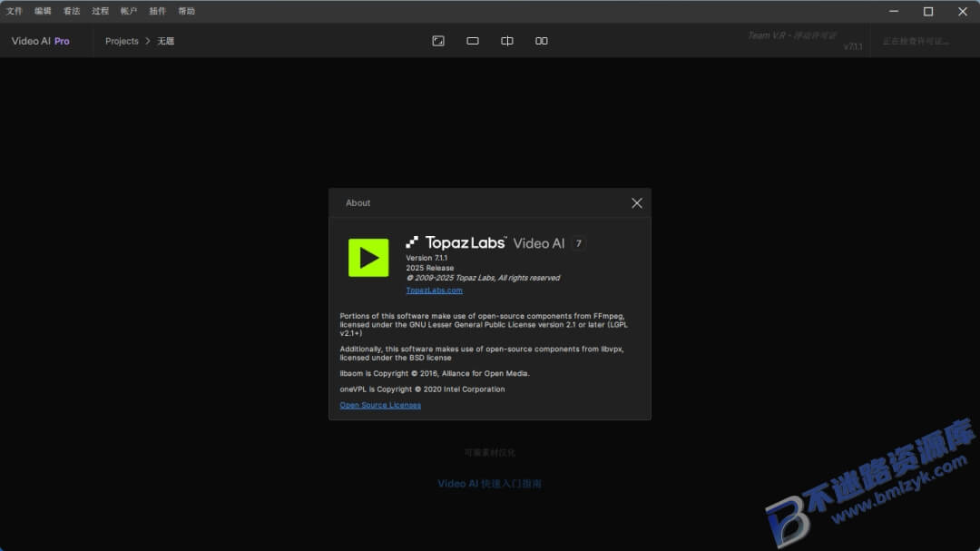Click the Video AI Pro logo
The width and height of the screenshot is (980, 551).
point(41,41)
